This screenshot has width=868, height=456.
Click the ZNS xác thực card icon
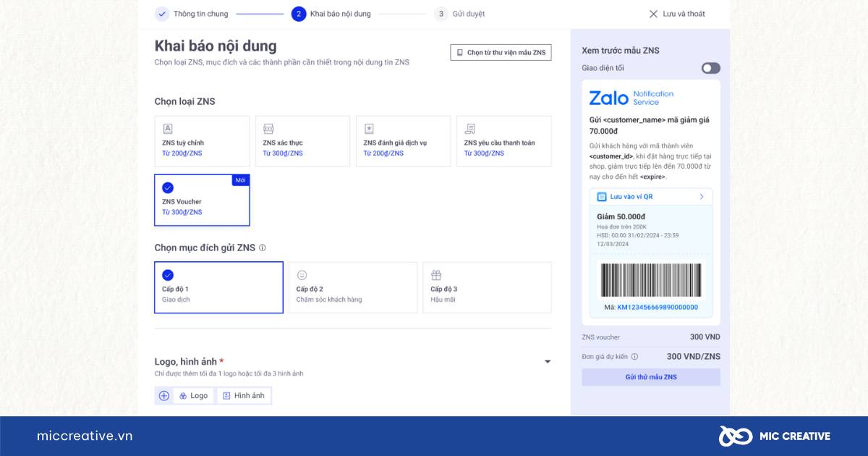coord(268,128)
